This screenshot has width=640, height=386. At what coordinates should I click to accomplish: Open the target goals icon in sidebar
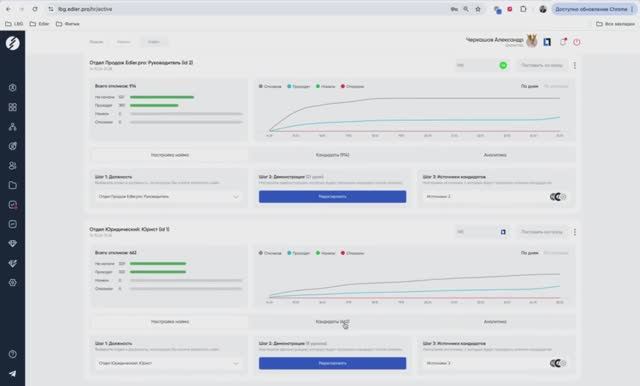pyautogui.click(x=13, y=146)
